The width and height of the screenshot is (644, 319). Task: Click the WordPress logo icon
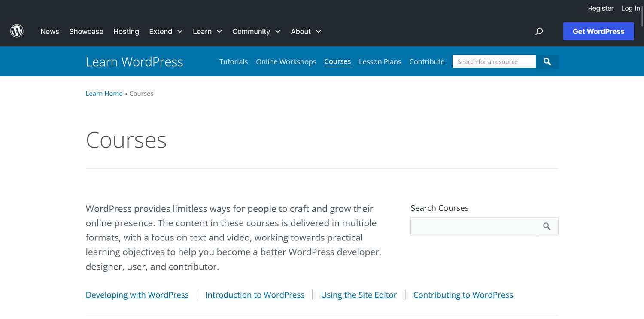click(17, 31)
